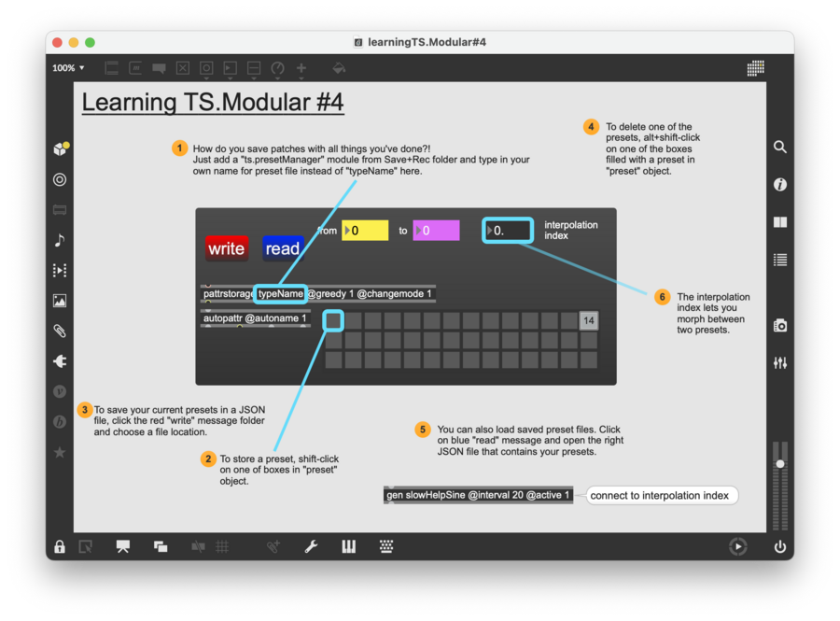Screen dimensions: 840x621
Task: Open the inspector info icon
Action: 780,185
